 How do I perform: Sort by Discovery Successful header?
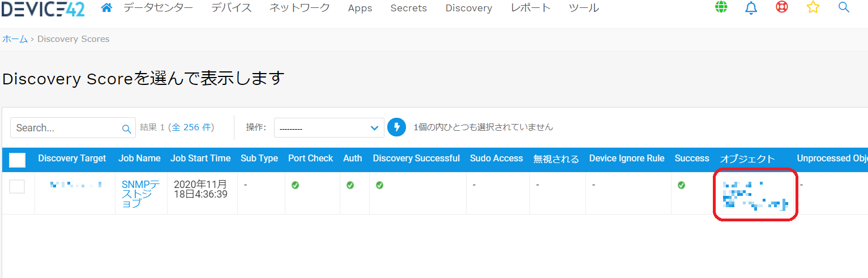tap(416, 159)
